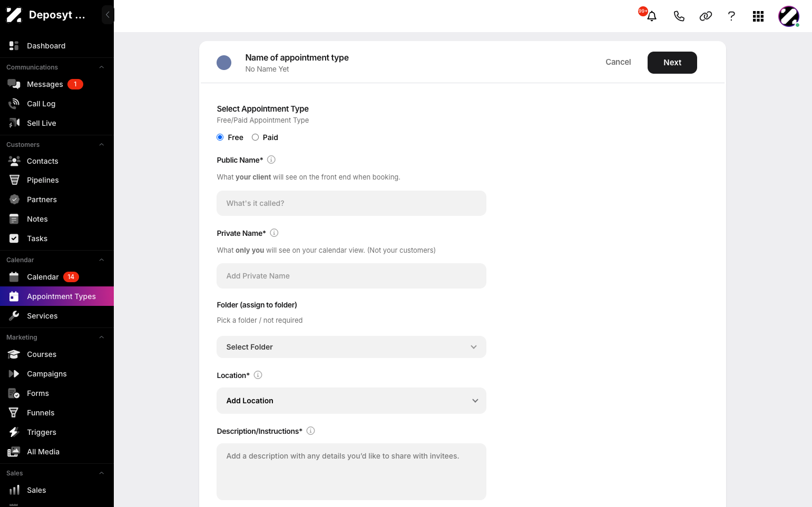Screen dimensions: 812x507
Task: Select the Free appointment type radio
Action: click(x=220, y=137)
